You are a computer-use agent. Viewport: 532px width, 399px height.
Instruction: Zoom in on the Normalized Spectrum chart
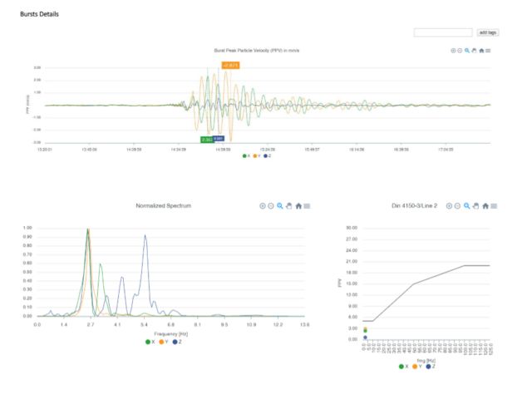[x=263, y=205]
